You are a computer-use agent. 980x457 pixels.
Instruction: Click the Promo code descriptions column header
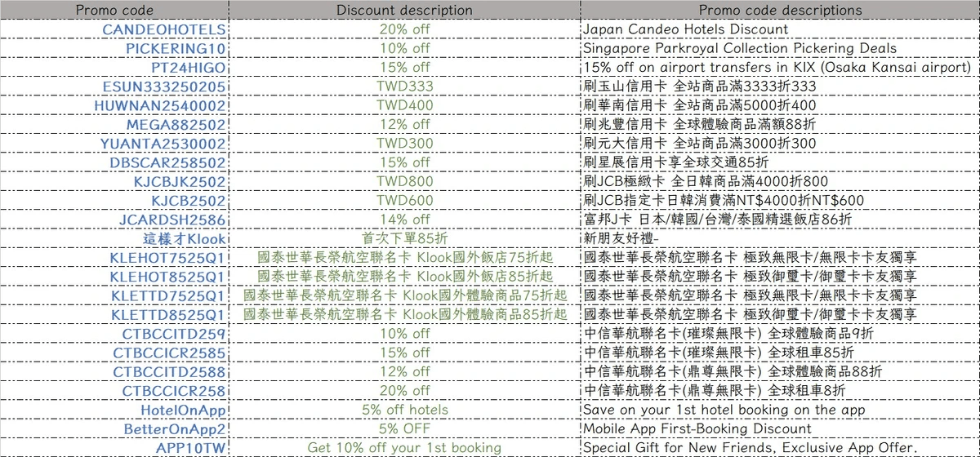[780, 11]
